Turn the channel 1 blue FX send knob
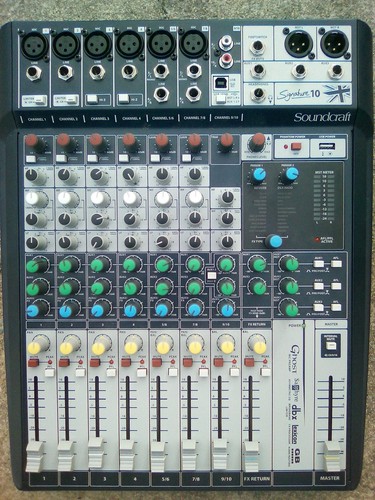Viewport: 375px width, 500px height. 34,310
